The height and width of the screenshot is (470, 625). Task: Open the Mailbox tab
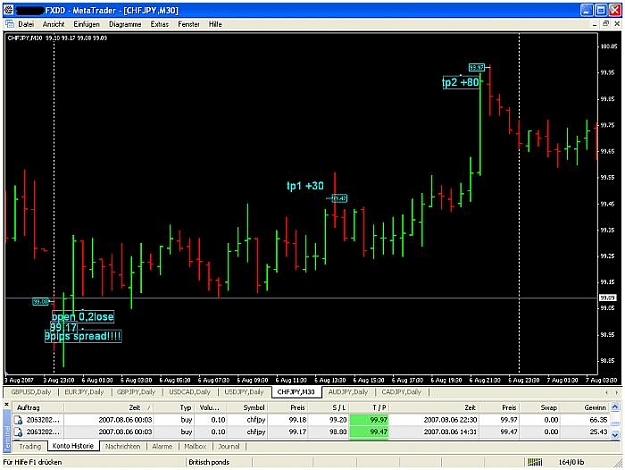tap(195, 446)
